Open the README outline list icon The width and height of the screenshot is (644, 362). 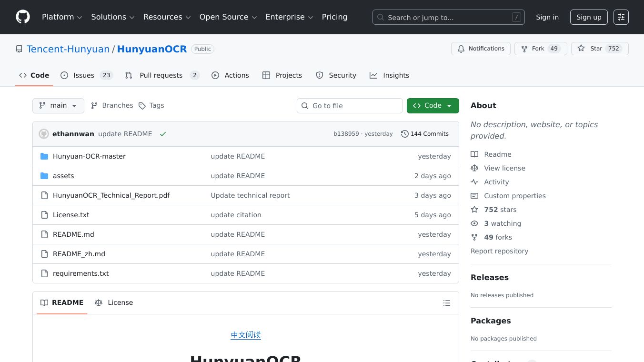[446, 303]
